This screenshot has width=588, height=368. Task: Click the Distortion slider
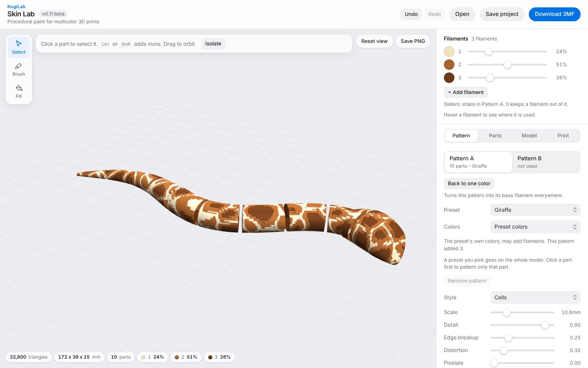pos(522,350)
